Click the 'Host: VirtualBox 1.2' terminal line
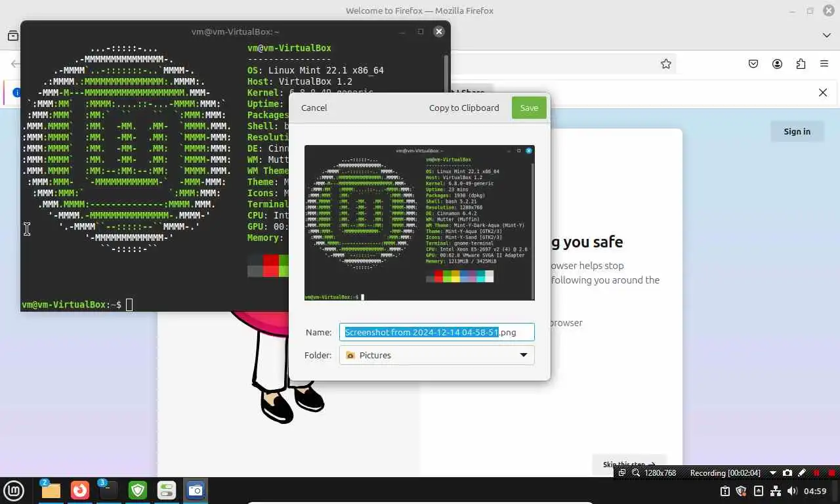Image resolution: width=840 pixels, height=504 pixels. point(300,81)
